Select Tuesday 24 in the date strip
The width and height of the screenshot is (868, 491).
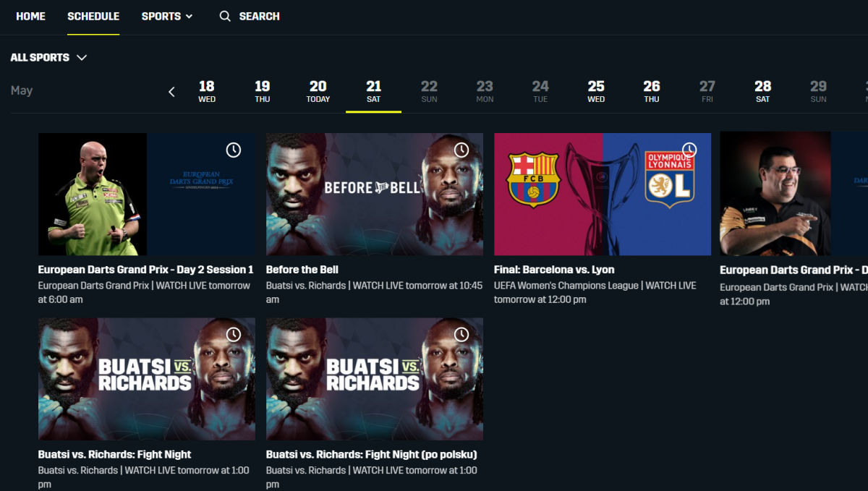click(540, 92)
